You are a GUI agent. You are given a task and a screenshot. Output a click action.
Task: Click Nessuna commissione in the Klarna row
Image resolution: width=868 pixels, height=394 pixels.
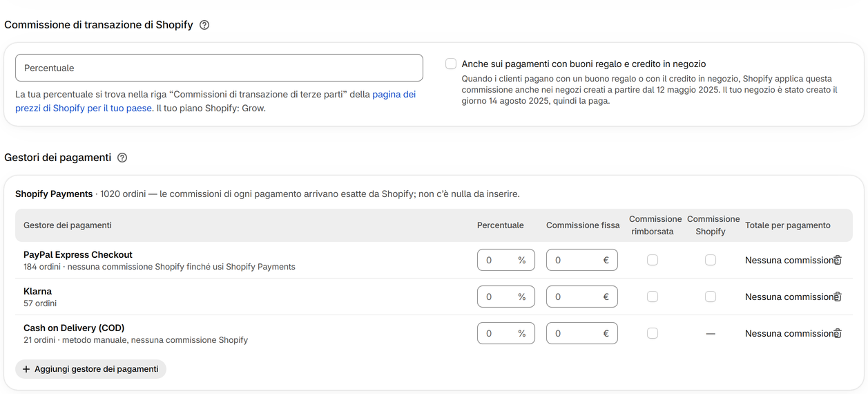tap(789, 297)
